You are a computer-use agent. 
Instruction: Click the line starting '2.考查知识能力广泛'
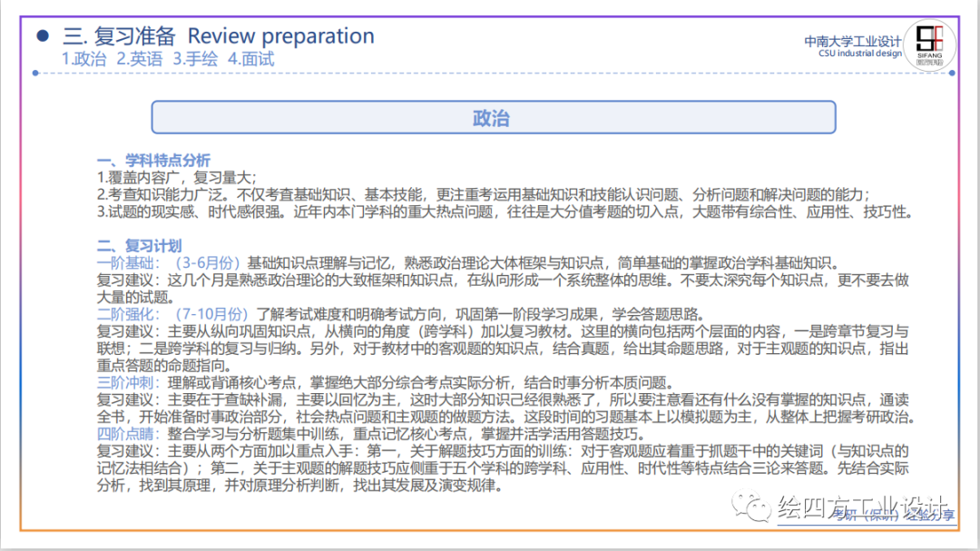coord(483,194)
